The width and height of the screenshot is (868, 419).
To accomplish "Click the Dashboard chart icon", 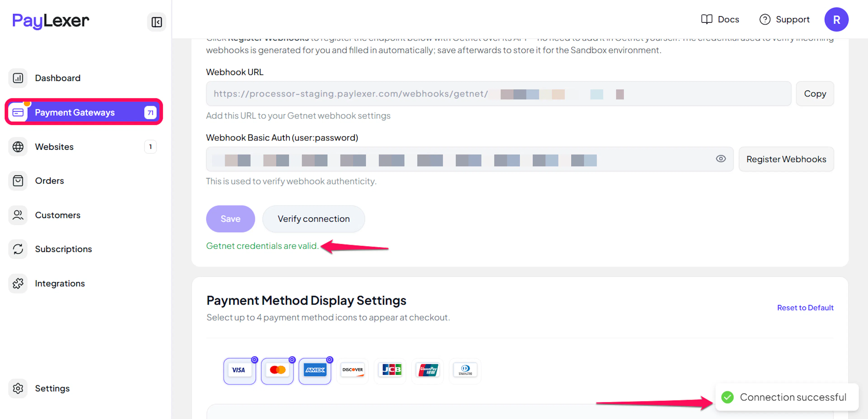I will click(x=18, y=78).
